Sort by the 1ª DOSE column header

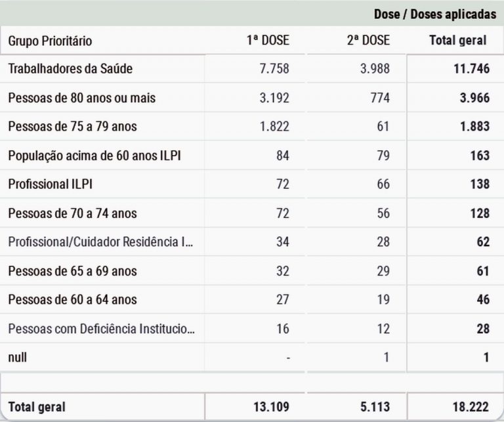[x=268, y=41]
